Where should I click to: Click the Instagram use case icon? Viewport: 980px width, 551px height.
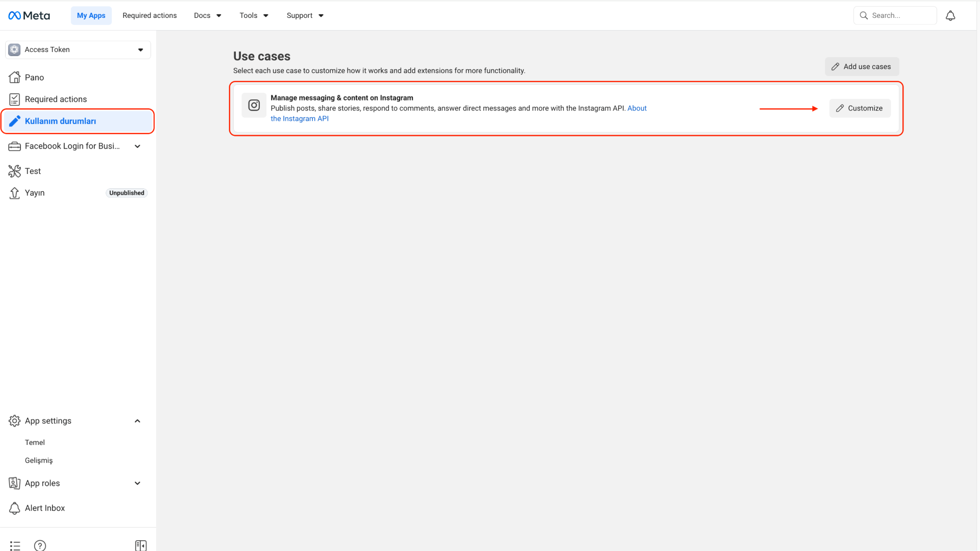(254, 106)
